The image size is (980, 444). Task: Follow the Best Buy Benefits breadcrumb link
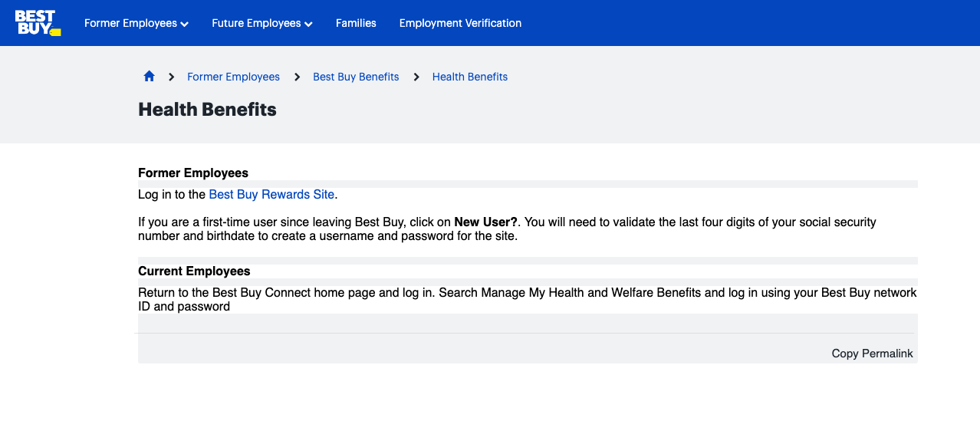tap(356, 77)
